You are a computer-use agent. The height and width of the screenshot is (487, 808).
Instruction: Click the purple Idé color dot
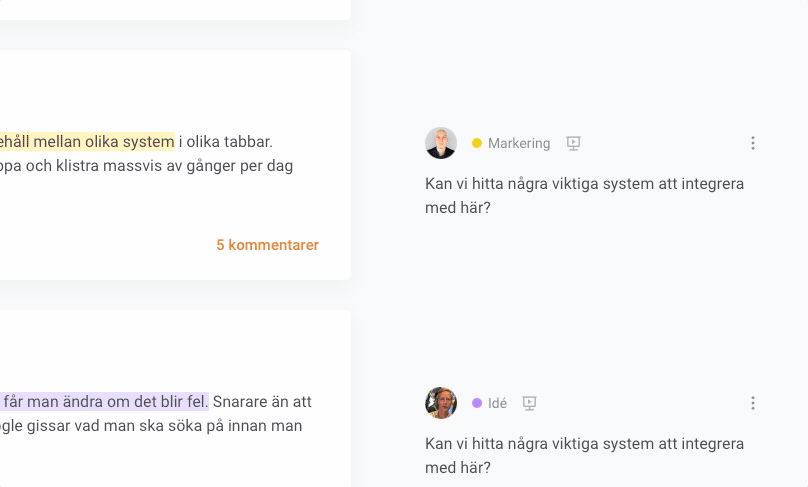pyautogui.click(x=477, y=403)
